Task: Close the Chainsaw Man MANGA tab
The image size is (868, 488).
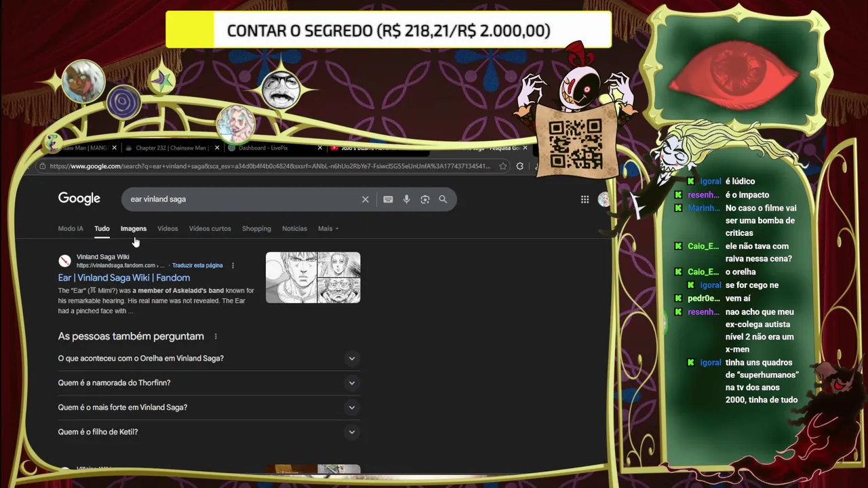Action: [x=114, y=148]
